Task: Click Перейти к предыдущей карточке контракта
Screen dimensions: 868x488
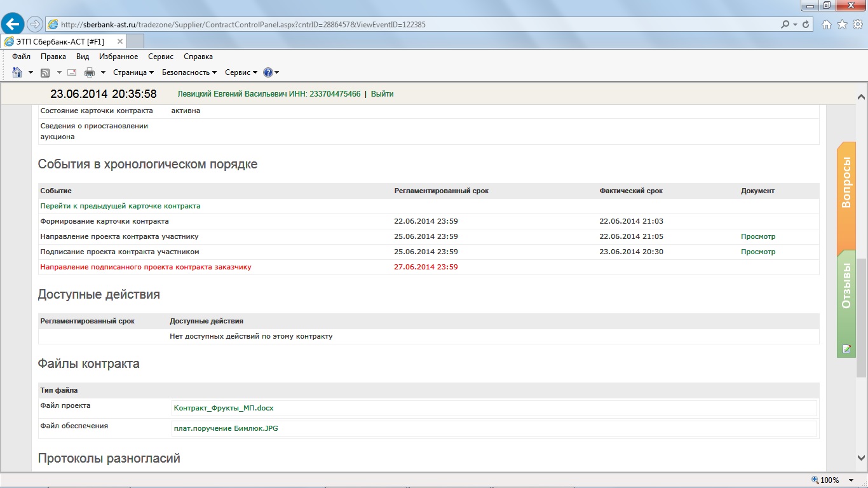Action: [x=120, y=206]
